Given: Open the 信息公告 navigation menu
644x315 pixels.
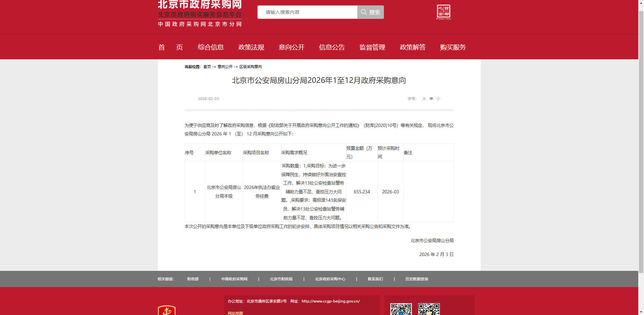Looking at the screenshot, I should pos(332,47).
